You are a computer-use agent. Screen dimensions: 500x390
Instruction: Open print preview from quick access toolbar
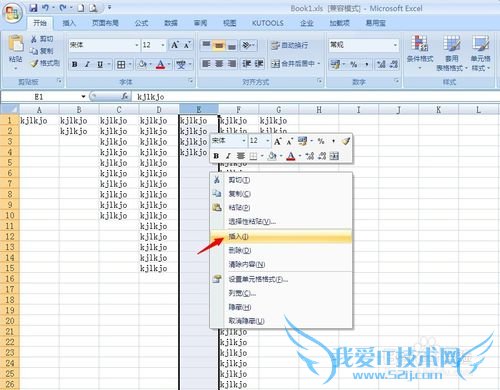94,8
